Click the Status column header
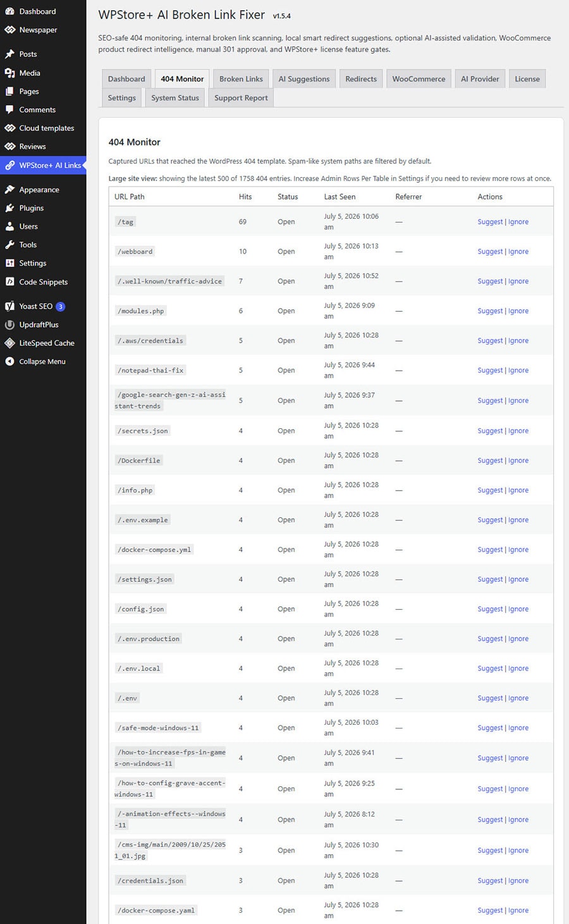The width and height of the screenshot is (569, 924). click(288, 197)
